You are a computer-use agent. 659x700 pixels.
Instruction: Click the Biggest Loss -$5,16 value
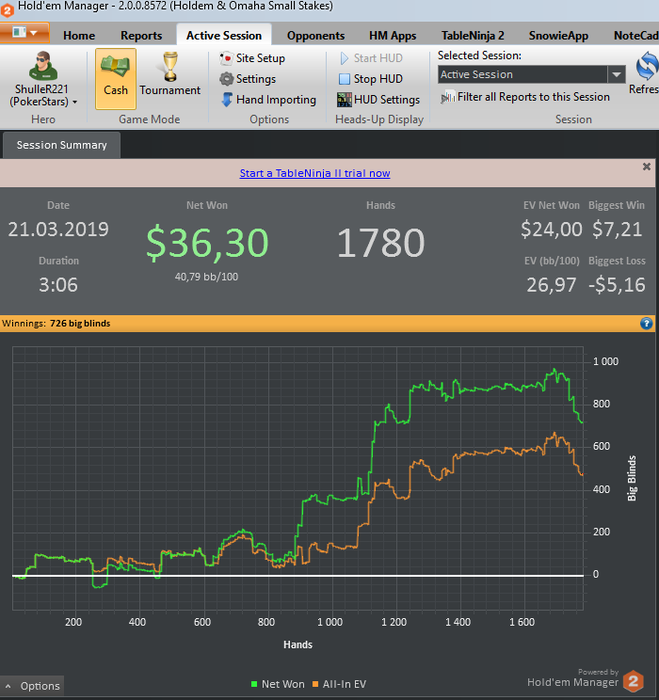[617, 285]
